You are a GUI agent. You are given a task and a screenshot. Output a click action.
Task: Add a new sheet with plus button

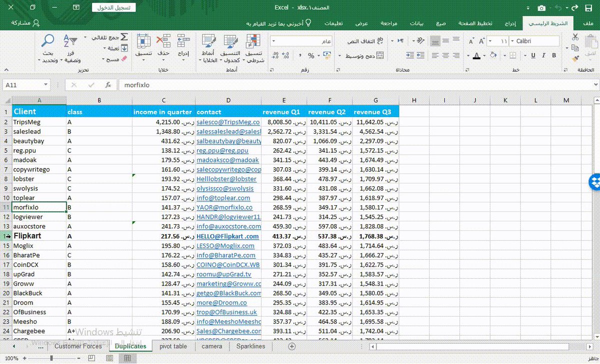[292, 346]
